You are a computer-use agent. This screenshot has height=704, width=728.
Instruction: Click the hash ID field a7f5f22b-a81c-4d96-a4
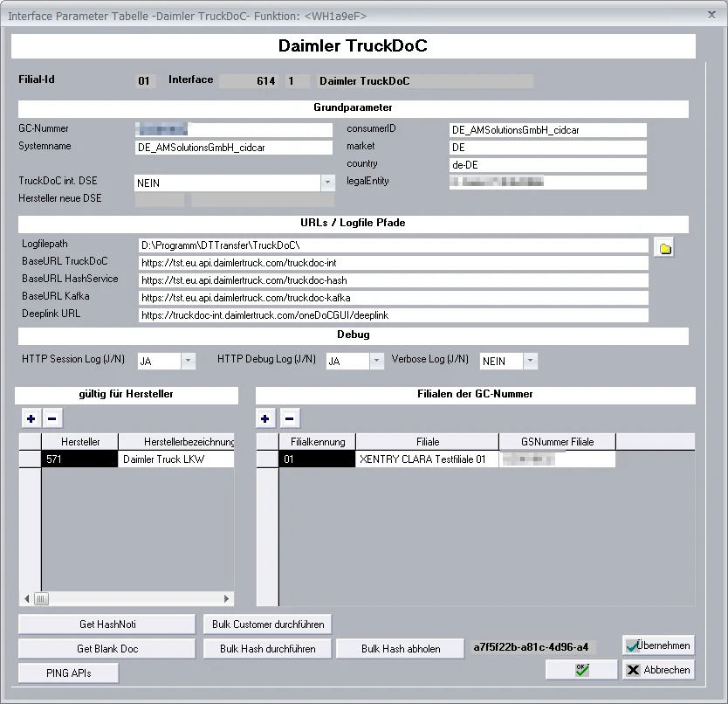point(532,647)
